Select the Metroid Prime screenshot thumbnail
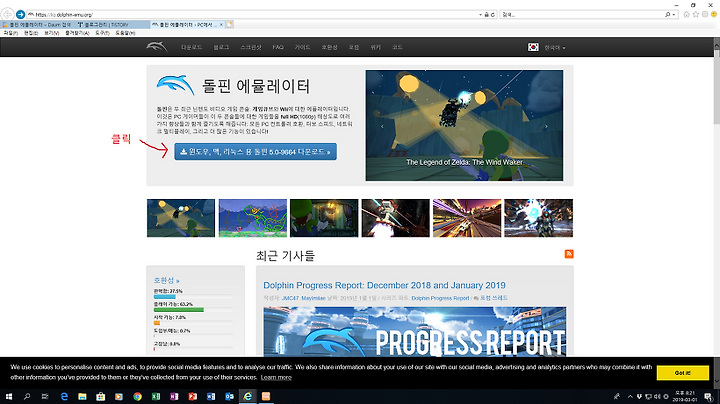This screenshot has height=404, width=720. (538, 218)
